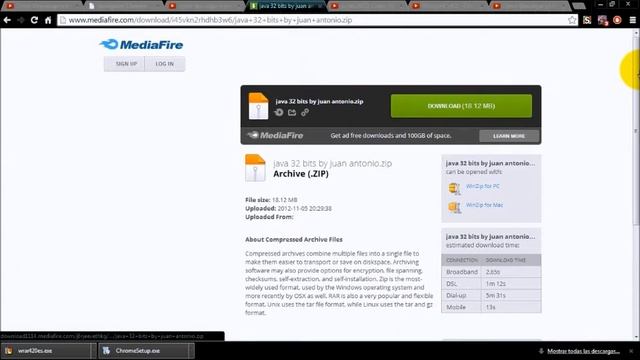Copy link with the chain icon
This screenshot has width=640, height=360.
305,112
